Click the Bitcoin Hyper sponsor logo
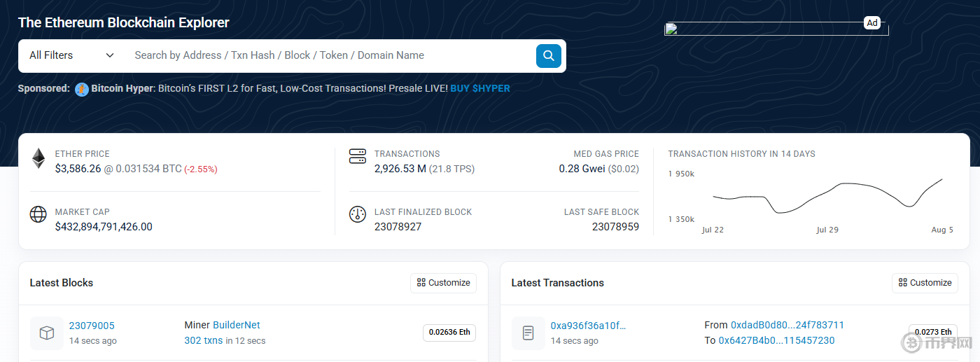The image size is (980, 362). (82, 89)
